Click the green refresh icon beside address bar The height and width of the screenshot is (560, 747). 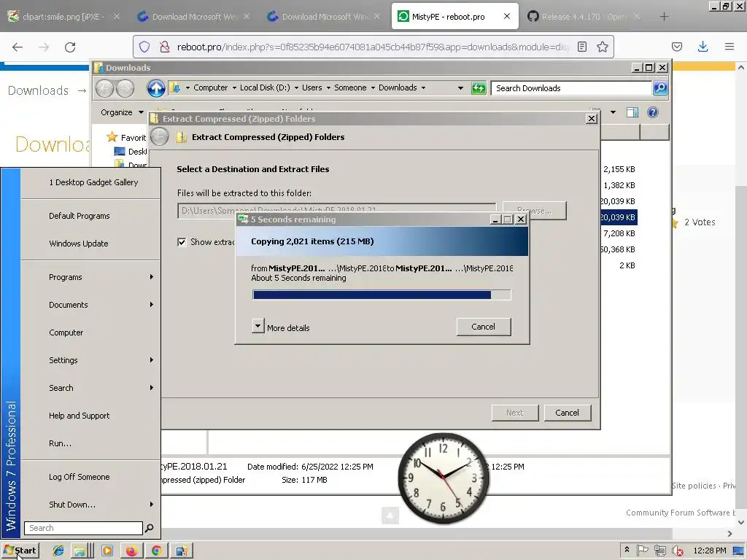pos(479,88)
